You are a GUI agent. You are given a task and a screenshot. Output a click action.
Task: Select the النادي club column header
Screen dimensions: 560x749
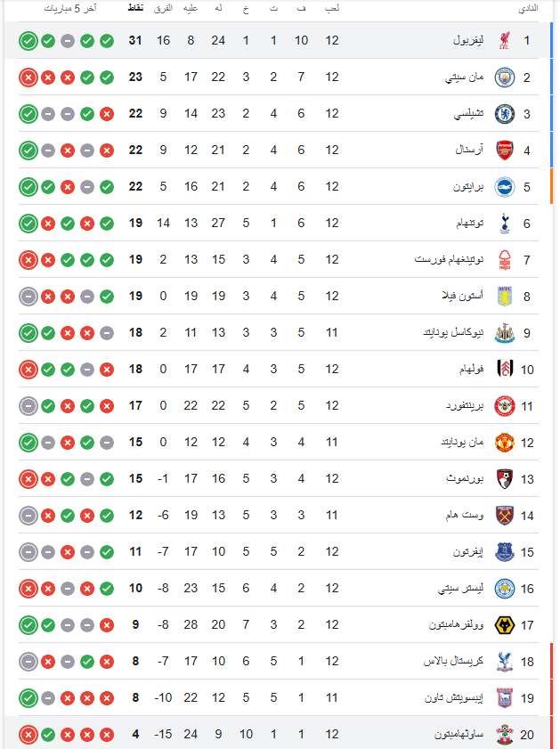(x=529, y=8)
